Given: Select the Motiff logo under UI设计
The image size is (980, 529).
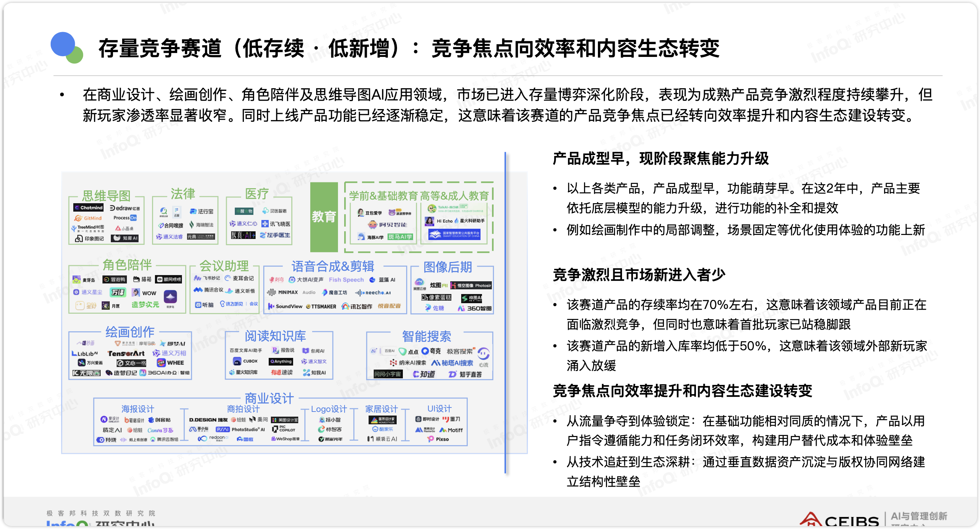Looking at the screenshot, I should tap(451, 430).
